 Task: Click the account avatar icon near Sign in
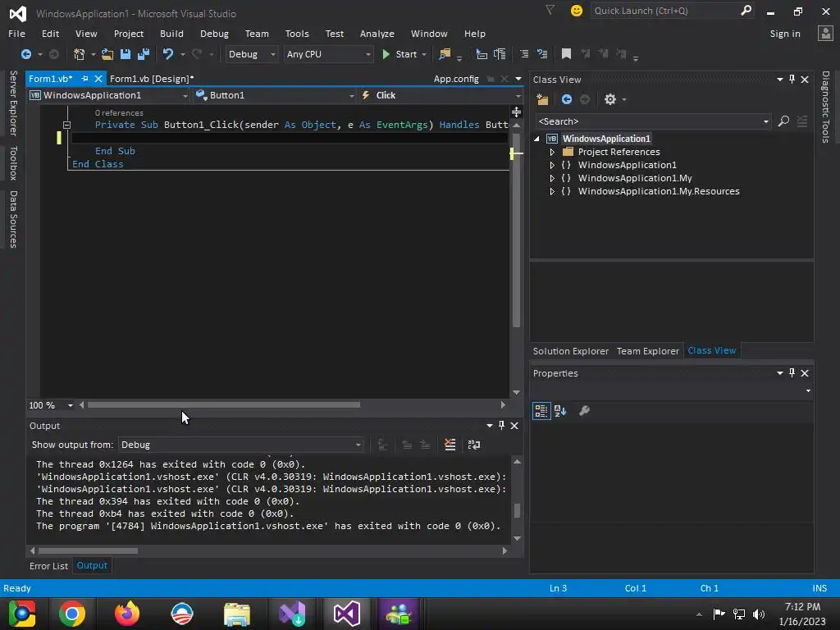pyautogui.click(x=825, y=33)
